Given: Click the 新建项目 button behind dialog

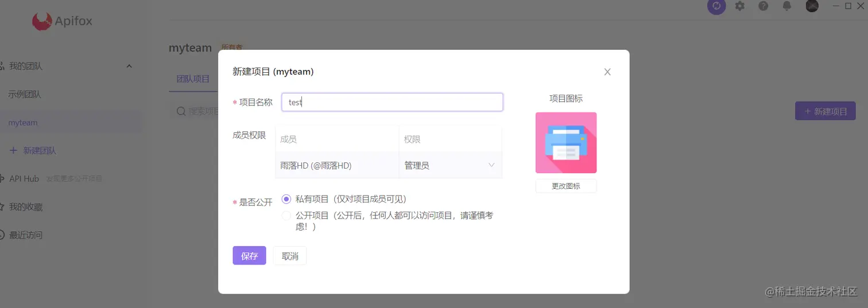Looking at the screenshot, I should point(826,111).
